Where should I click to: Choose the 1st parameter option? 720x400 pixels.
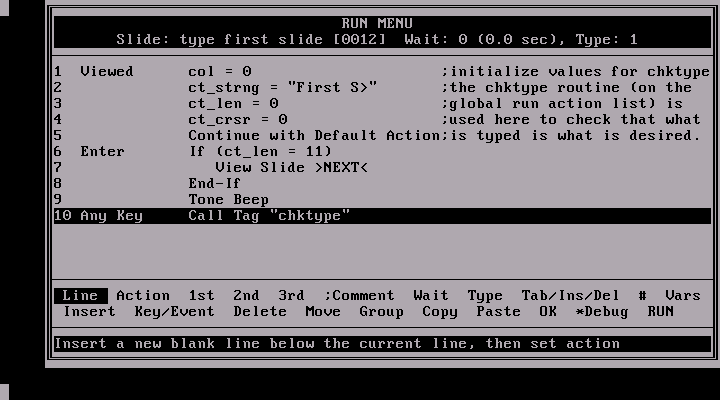[201, 295]
